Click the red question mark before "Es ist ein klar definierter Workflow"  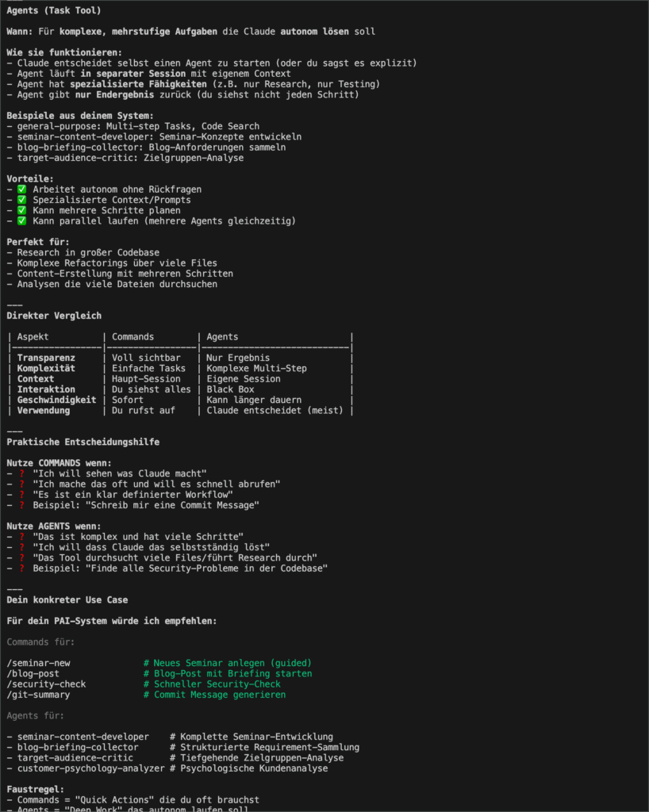[x=22, y=494]
